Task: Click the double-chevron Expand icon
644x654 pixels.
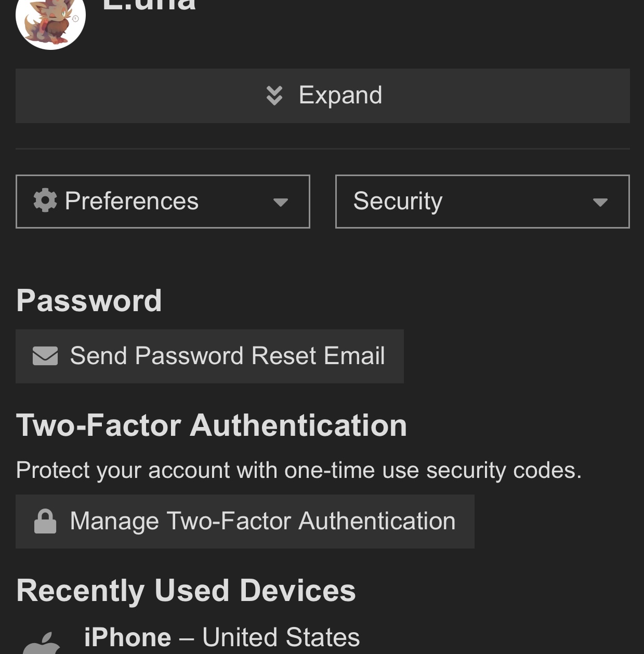Action: pyautogui.click(x=274, y=96)
